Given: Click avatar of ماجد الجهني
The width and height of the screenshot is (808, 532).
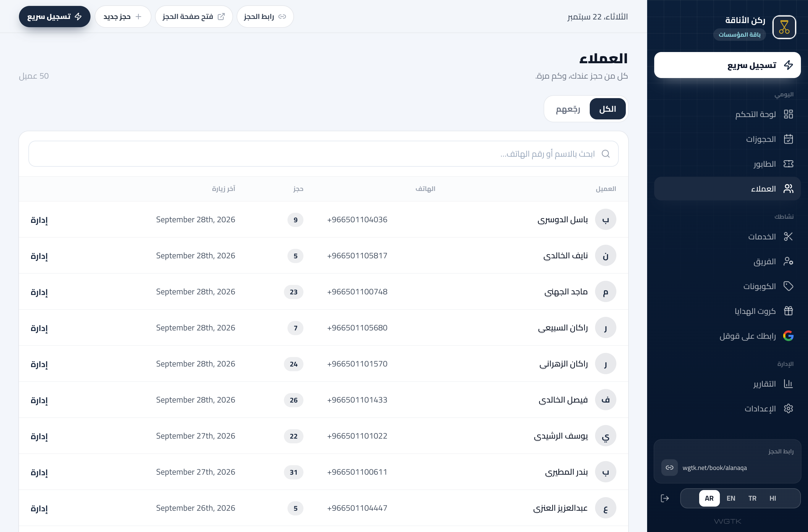Looking at the screenshot, I should [606, 292].
